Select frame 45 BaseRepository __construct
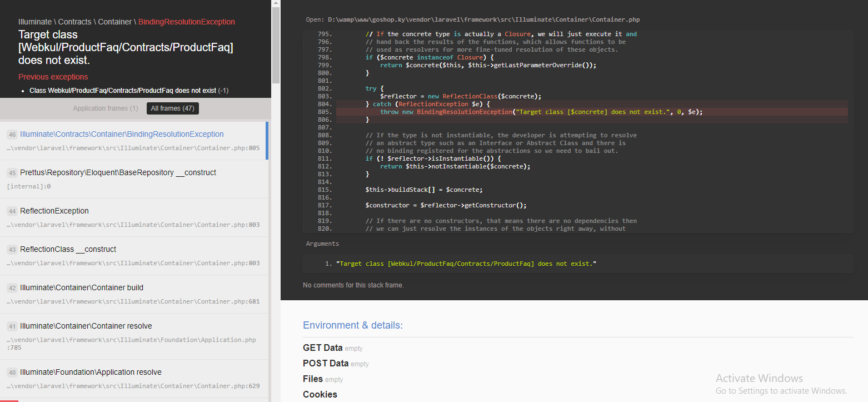Screen dimensions: 868x402 coord(134,179)
